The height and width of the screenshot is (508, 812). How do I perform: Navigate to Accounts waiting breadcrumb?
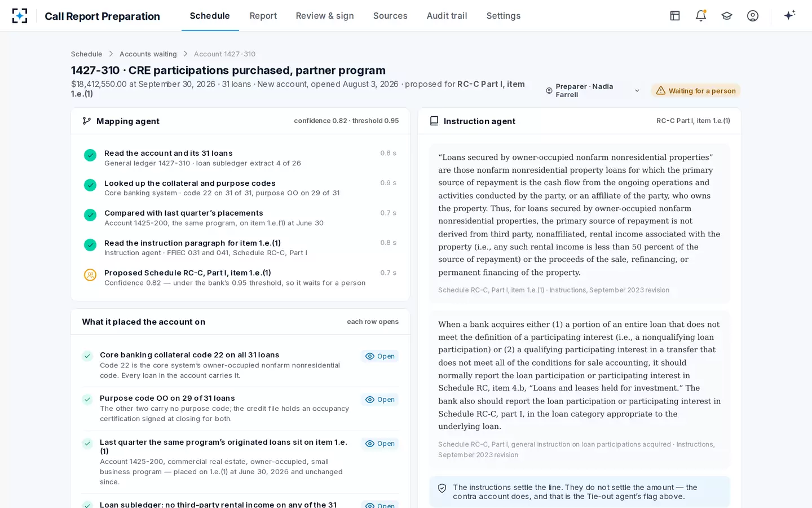pyautogui.click(x=148, y=54)
